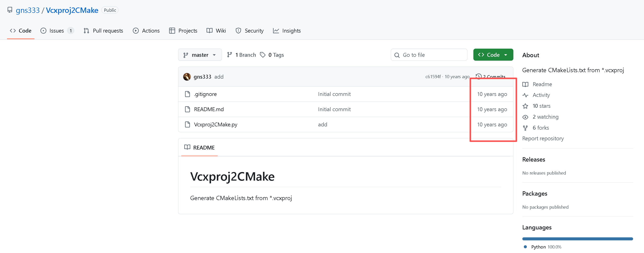This screenshot has height=253, width=644.
Task: Open the Security tab
Action: pos(250,31)
